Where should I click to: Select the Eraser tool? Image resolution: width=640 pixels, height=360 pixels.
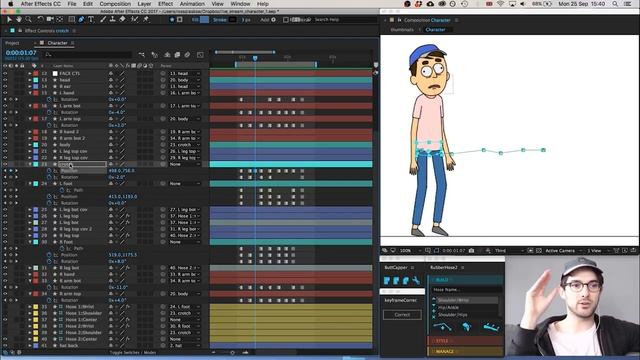[122, 19]
